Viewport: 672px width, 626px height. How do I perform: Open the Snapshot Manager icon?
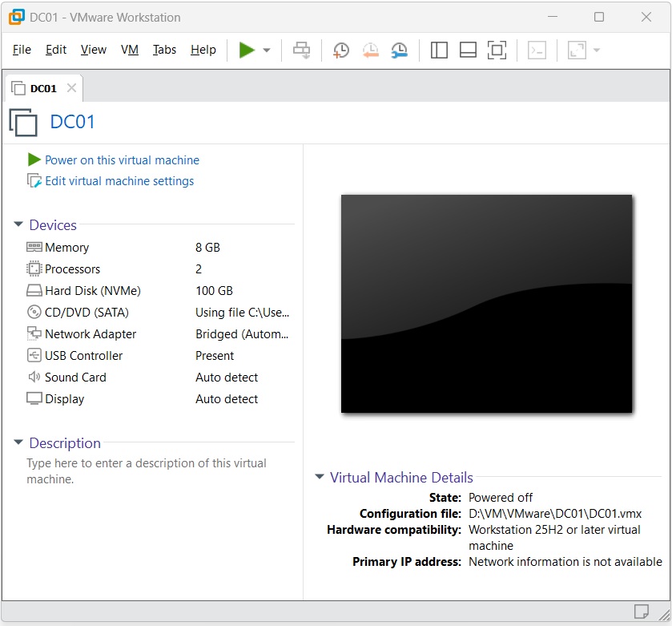tap(399, 50)
